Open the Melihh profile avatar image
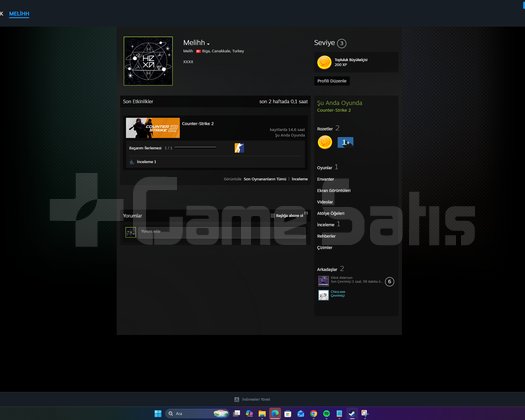Image resolution: width=525 pixels, height=420 pixels. 148,61
